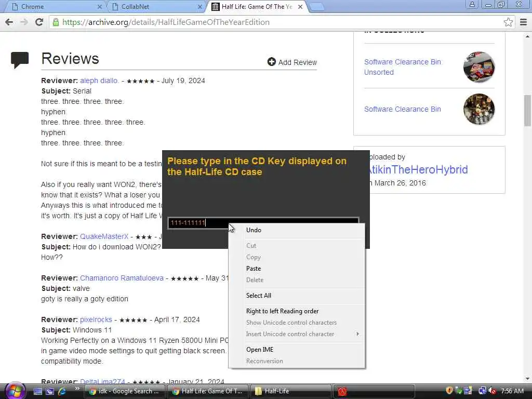Click the network tray icon
Viewport: 532px width, 399px height.
(482, 391)
